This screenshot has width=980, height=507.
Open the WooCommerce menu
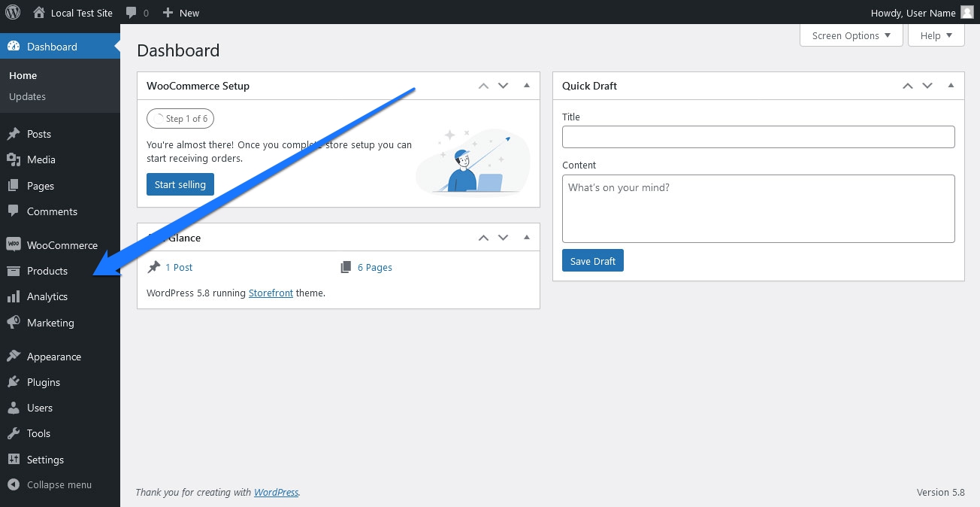coord(60,245)
